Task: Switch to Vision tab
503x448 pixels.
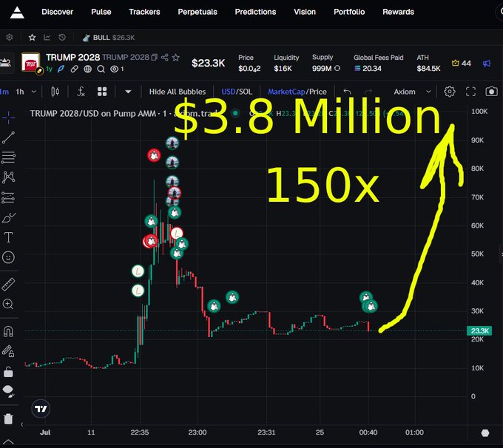Action: [305, 12]
